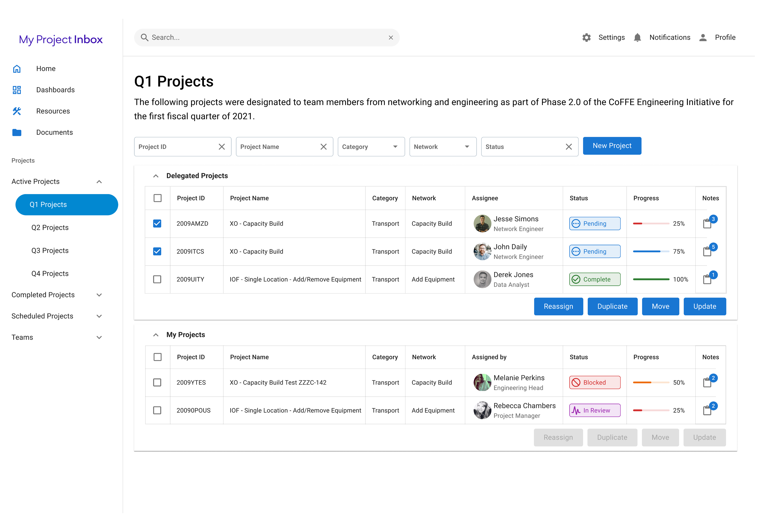Click the Dashboards sidebar icon
Viewport: 765px width, 532px height.
[x=17, y=90]
